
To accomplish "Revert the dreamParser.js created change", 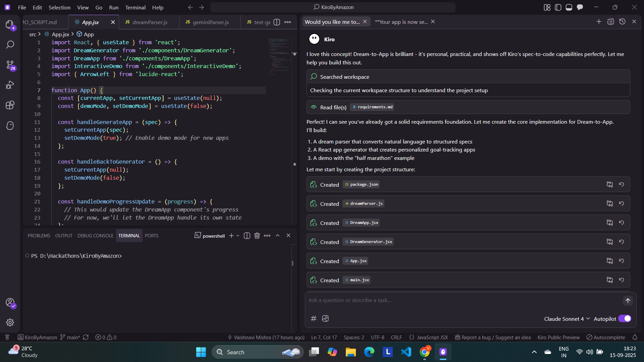I will pos(622,203).
